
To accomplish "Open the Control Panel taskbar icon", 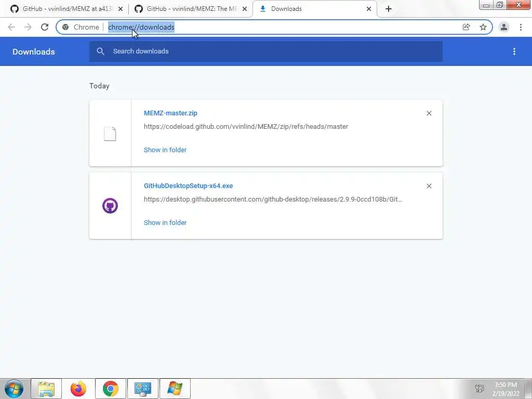I will [x=143, y=389].
